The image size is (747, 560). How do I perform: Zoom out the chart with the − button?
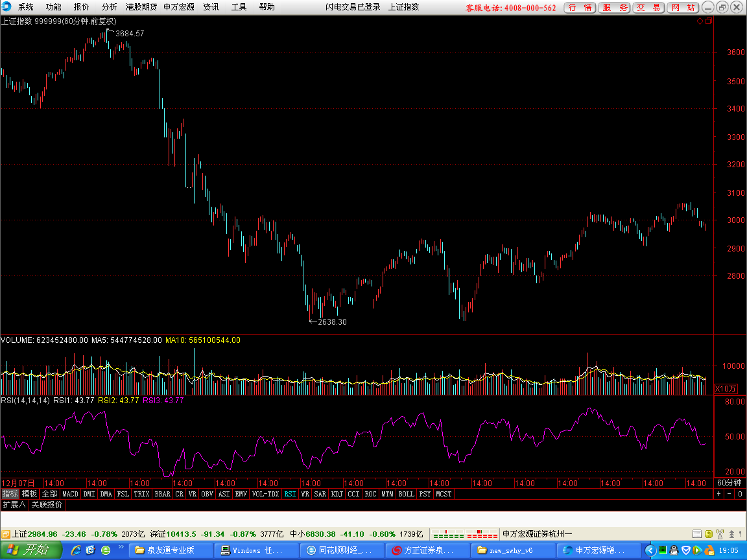[x=729, y=494]
